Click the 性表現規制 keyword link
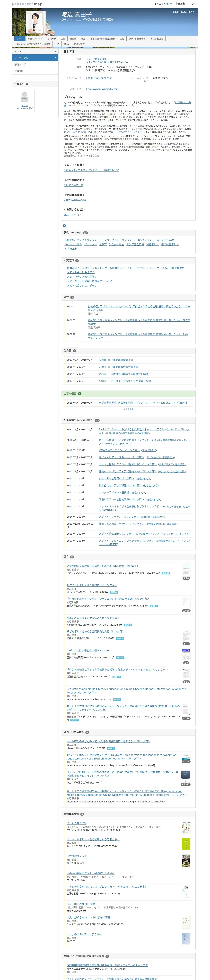 (70, 249)
